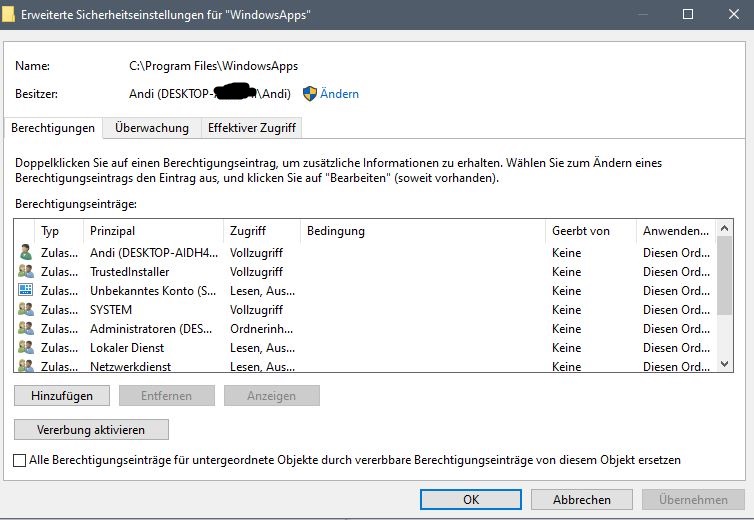This screenshot has height=520, width=754.
Task: Click the shield icon next to Ändern
Action: [310, 93]
